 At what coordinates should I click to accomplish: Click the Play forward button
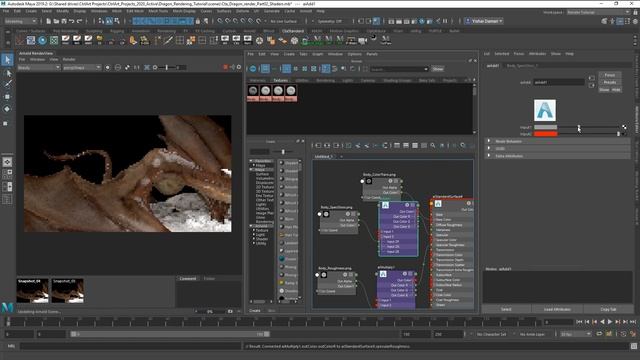click(610, 322)
